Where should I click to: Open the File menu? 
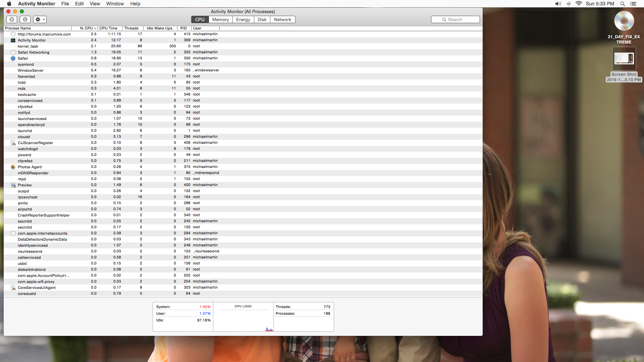(x=65, y=4)
